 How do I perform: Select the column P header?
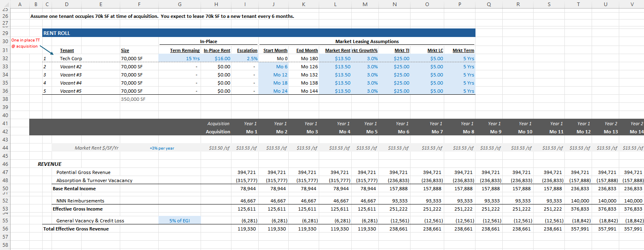coord(460,4)
